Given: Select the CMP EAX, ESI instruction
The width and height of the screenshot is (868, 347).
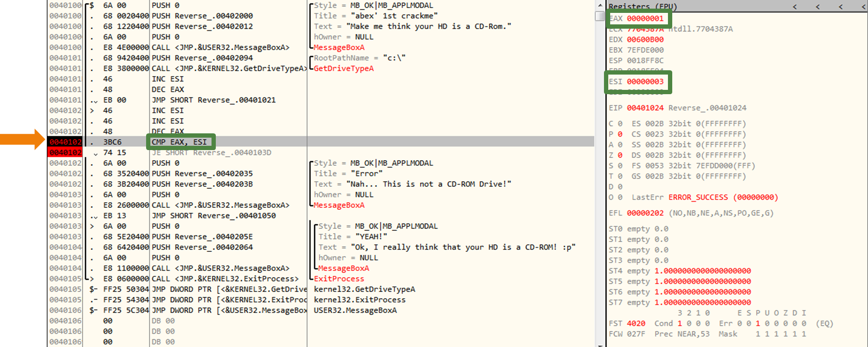Looking at the screenshot, I should coord(180,142).
